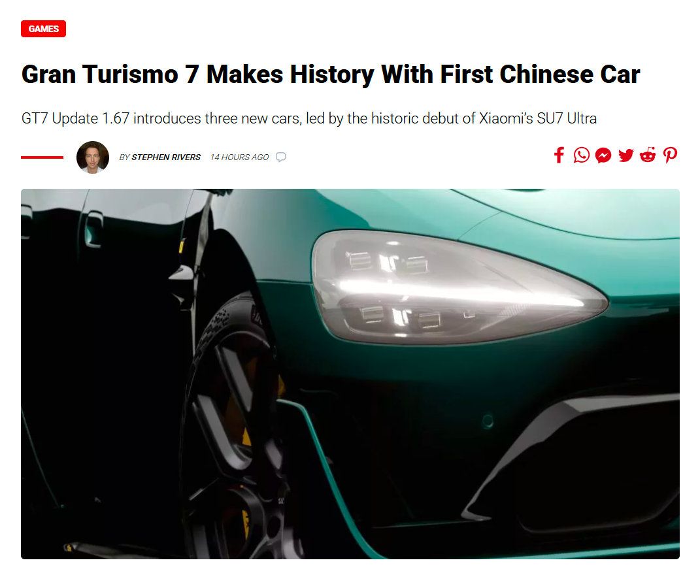Open Stephen Rivers author page
Viewport: 700px width, 588px height.
click(x=165, y=157)
